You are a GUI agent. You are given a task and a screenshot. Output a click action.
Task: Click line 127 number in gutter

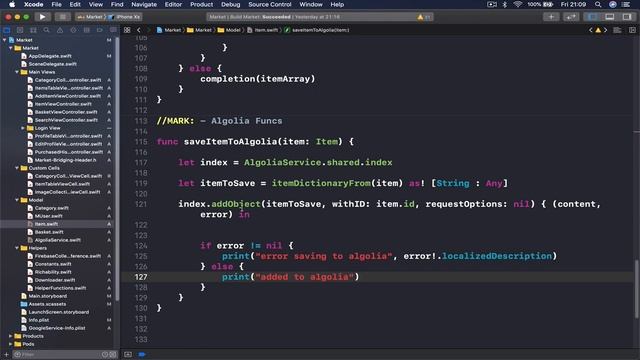point(141,277)
